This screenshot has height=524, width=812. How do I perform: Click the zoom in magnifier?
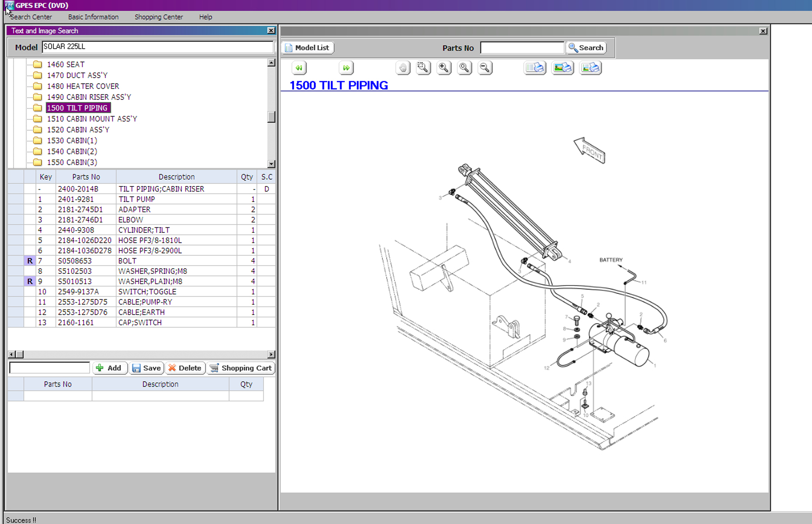pos(444,68)
